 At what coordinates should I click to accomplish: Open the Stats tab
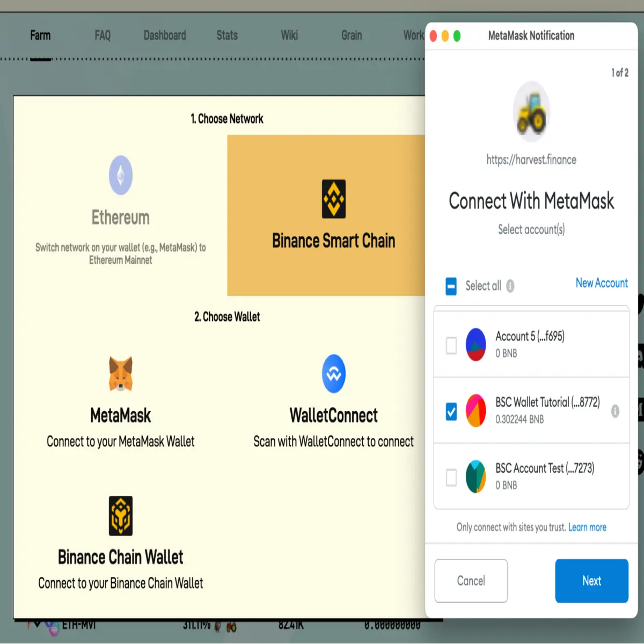pyautogui.click(x=227, y=35)
